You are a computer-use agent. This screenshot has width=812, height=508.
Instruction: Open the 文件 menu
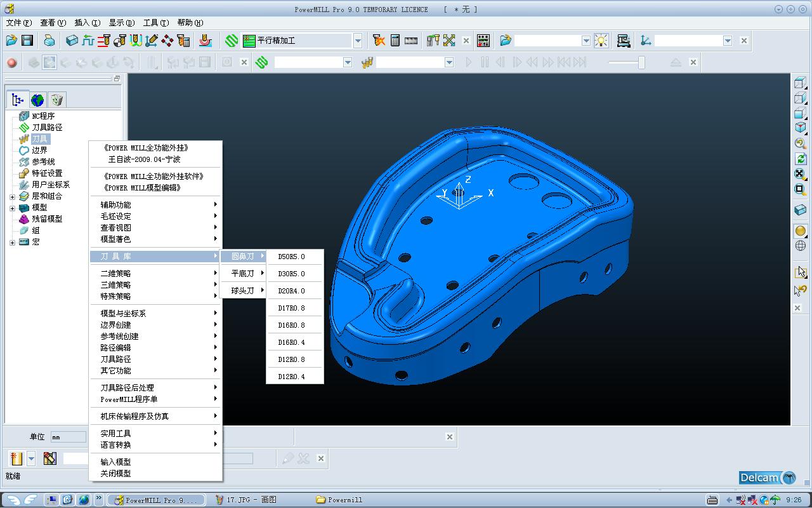coord(18,23)
